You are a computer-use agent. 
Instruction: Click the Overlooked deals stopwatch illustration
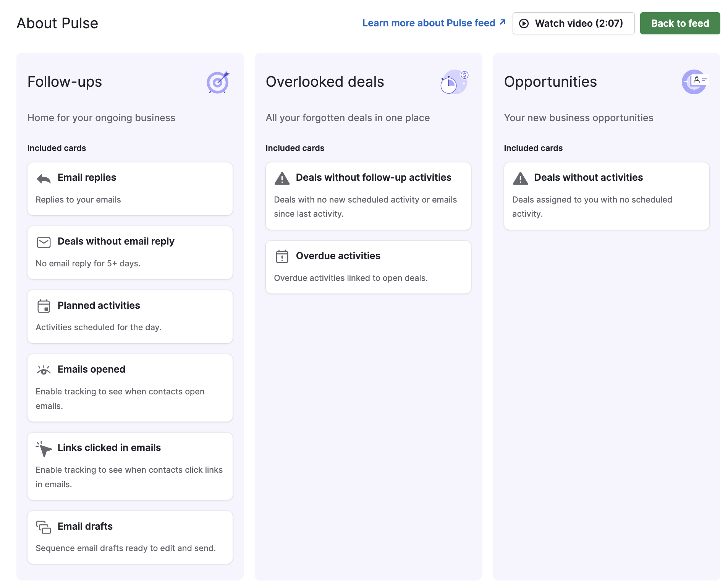pos(453,82)
